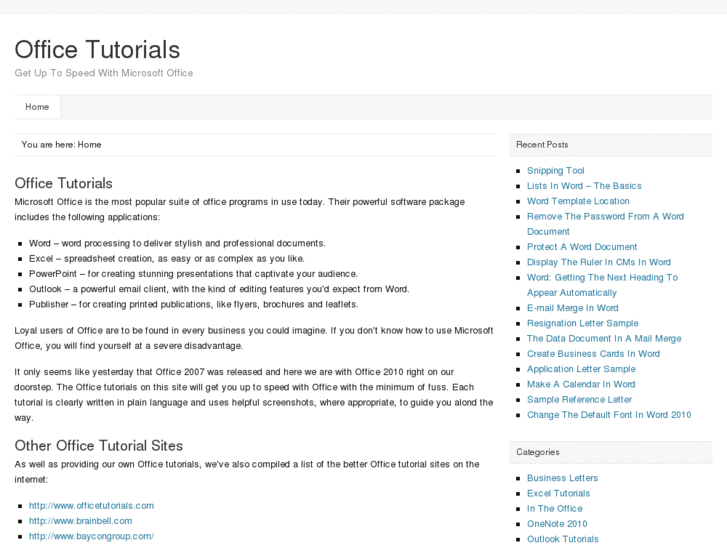Browse the Excel Tutorials category

point(558,494)
